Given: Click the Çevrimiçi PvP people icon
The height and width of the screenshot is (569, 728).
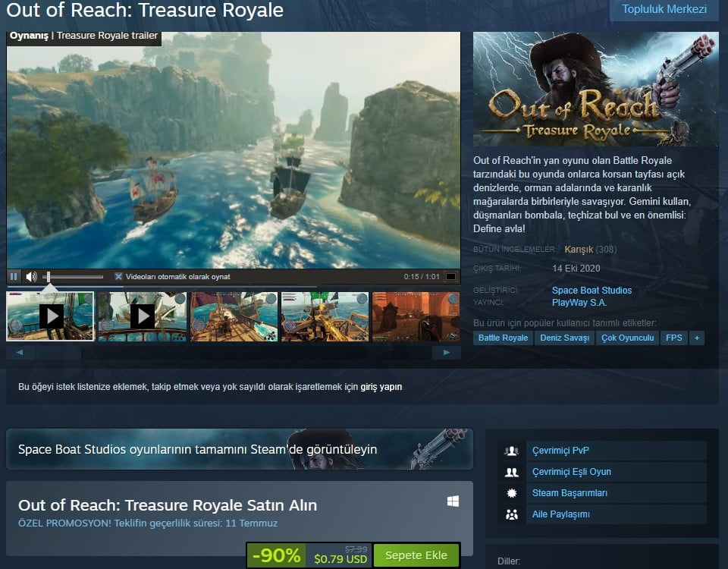Looking at the screenshot, I should [x=511, y=450].
